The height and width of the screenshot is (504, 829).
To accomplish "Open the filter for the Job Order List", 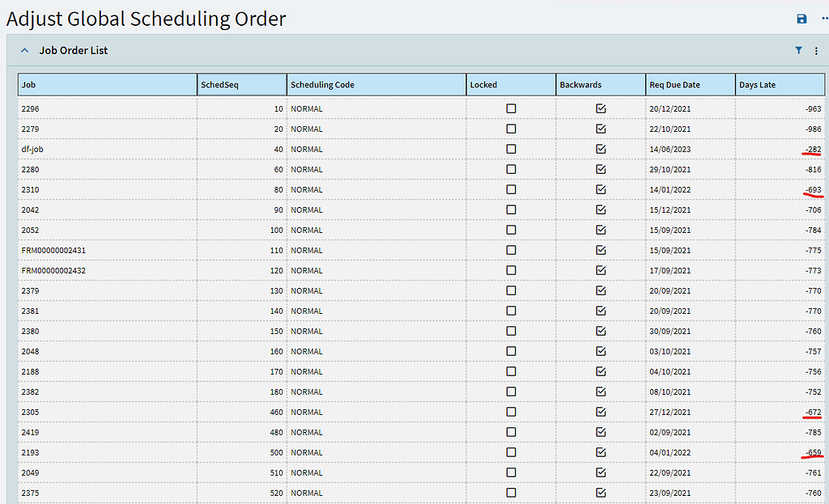I will (x=798, y=50).
